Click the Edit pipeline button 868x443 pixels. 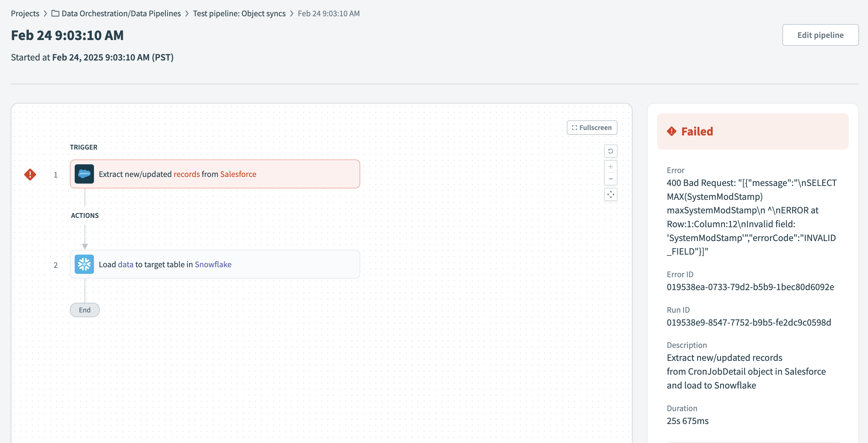click(820, 35)
